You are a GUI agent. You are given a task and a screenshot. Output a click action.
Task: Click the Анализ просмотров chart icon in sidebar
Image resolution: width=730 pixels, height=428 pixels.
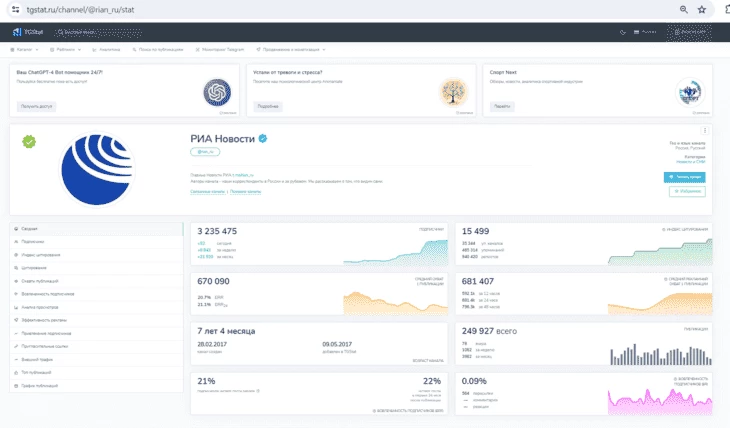point(16,307)
